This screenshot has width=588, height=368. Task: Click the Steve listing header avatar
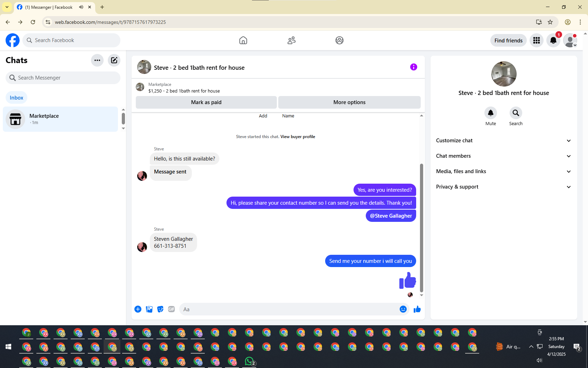pos(144,67)
